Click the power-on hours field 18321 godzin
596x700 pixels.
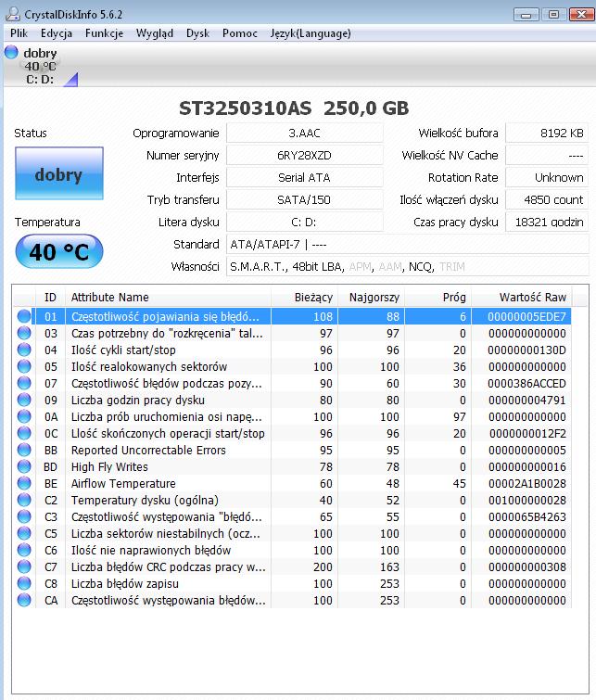(547, 222)
